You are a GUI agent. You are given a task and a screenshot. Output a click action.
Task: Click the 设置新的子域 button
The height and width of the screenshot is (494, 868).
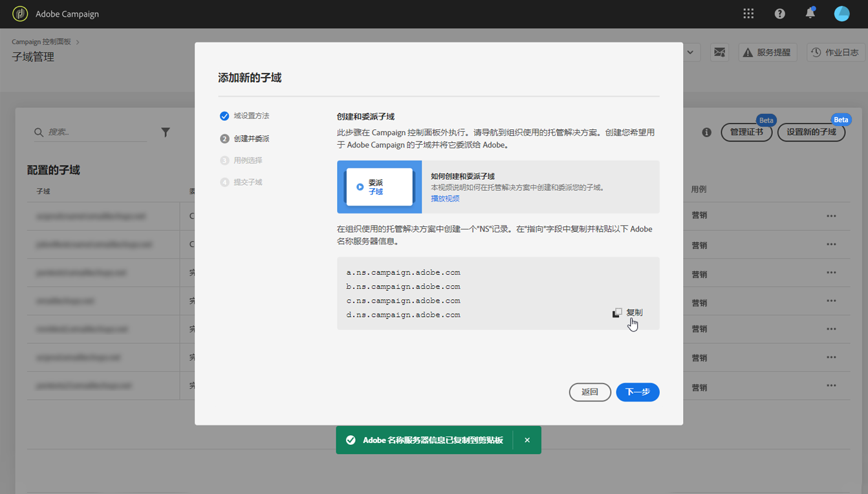coord(811,132)
